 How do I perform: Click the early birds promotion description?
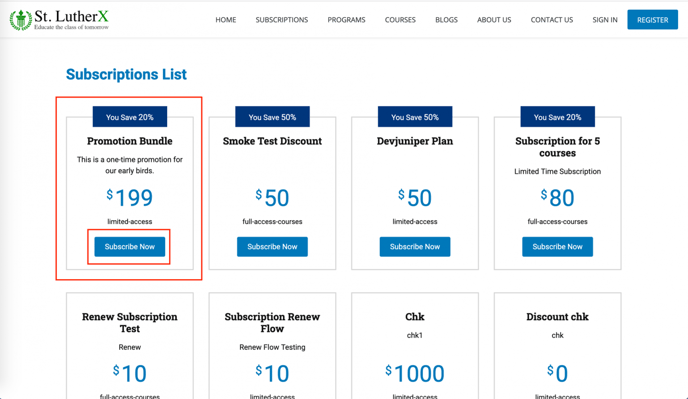click(x=130, y=165)
